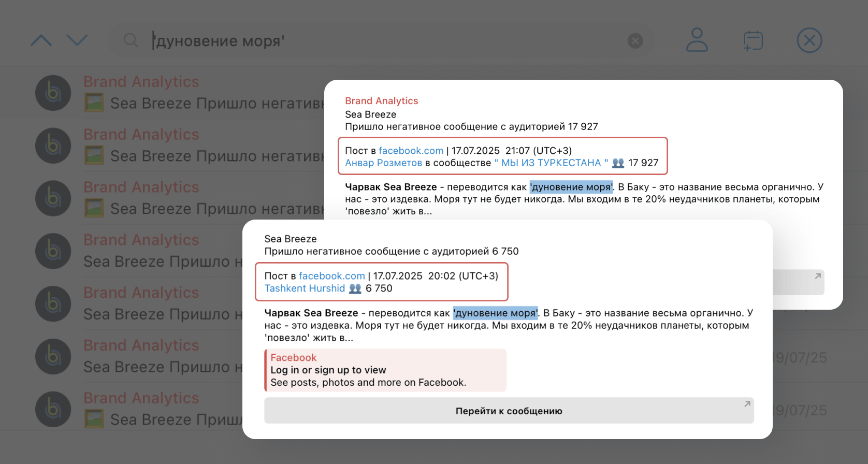This screenshot has height=464, width=868.
Task: Open calendar date filter icon
Action: (753, 40)
